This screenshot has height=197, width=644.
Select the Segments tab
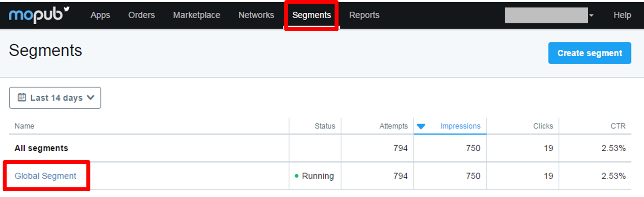pos(312,15)
